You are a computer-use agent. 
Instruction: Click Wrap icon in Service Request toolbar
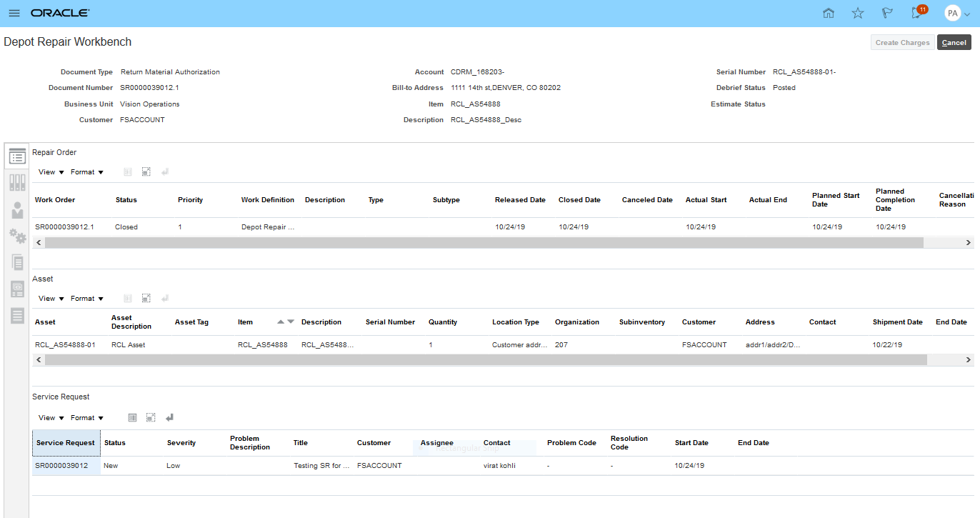(x=169, y=418)
